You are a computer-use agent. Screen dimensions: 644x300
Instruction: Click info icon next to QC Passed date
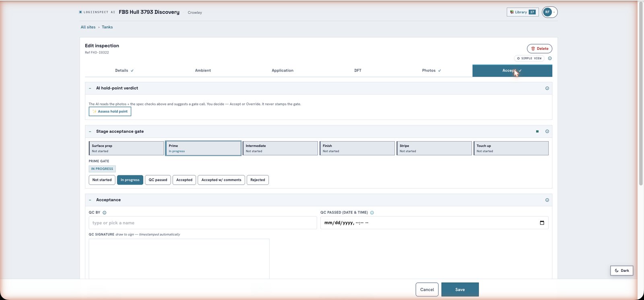click(x=372, y=213)
